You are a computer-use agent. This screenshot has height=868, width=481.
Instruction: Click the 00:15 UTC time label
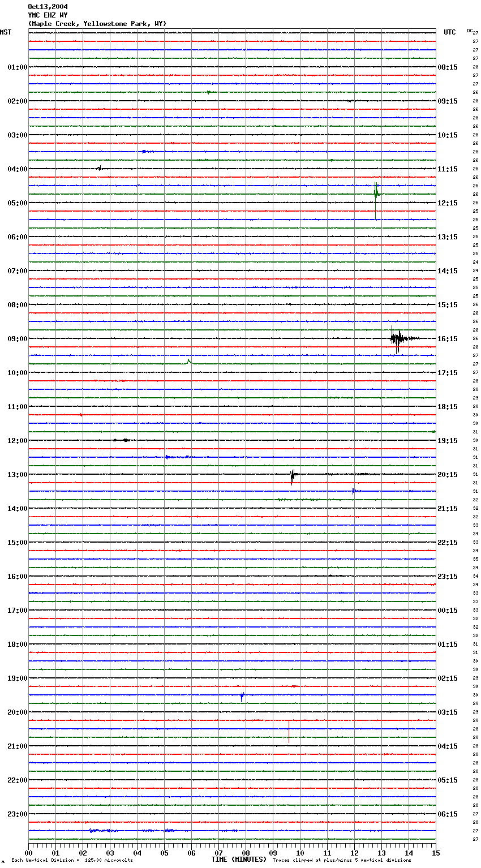click(448, 611)
